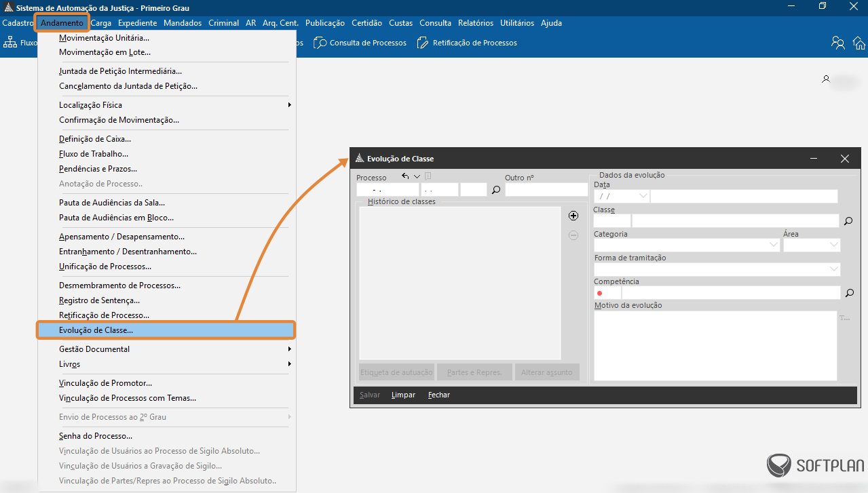The image size is (868, 493).
Task: Open the Certidão menu
Action: coord(367,23)
